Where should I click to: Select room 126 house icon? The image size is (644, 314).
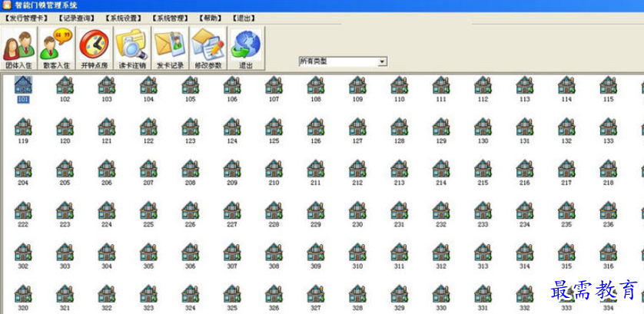316,127
